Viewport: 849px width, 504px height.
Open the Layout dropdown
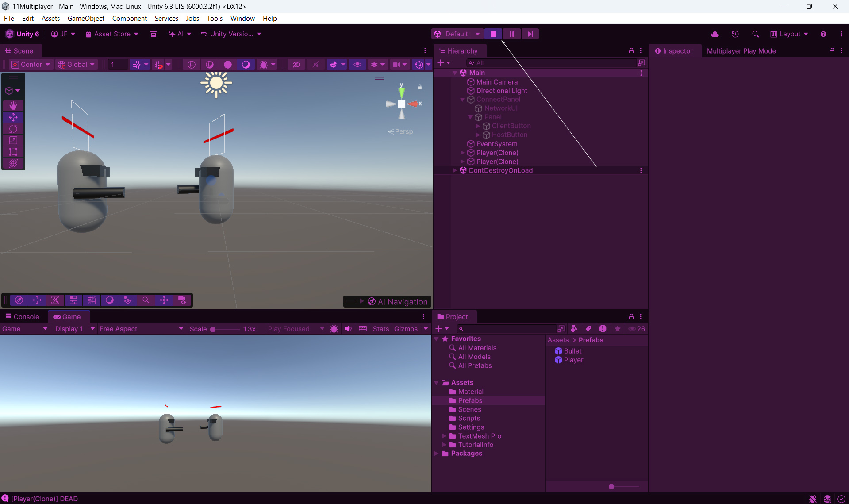(789, 34)
